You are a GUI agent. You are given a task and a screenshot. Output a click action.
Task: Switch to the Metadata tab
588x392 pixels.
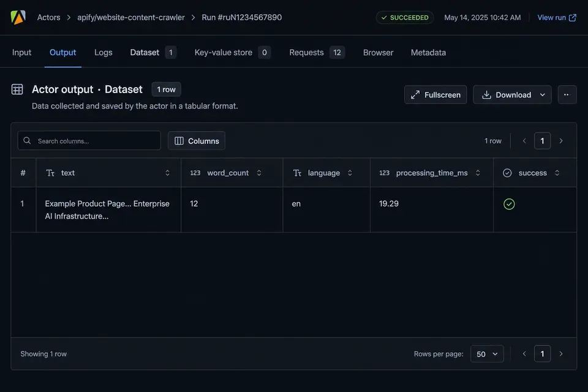(428, 53)
